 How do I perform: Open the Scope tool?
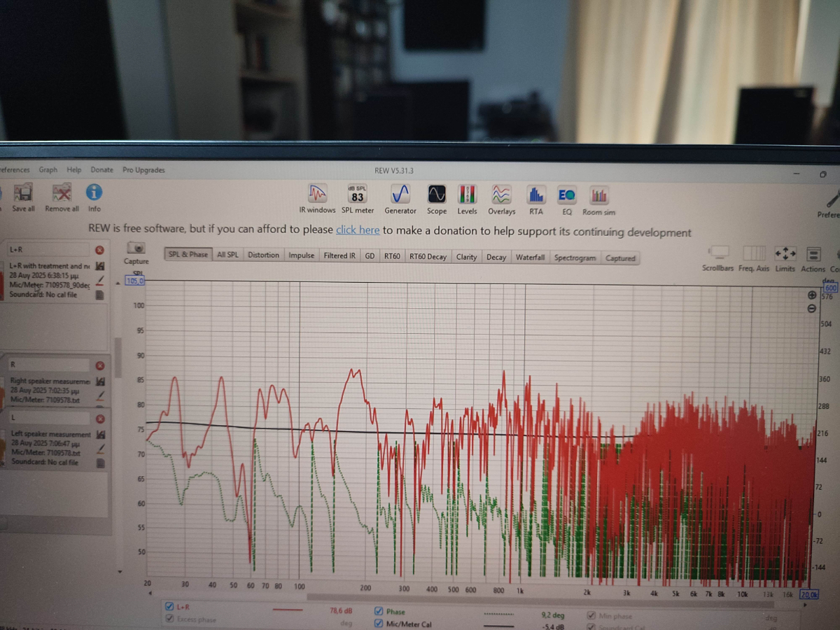point(437,195)
